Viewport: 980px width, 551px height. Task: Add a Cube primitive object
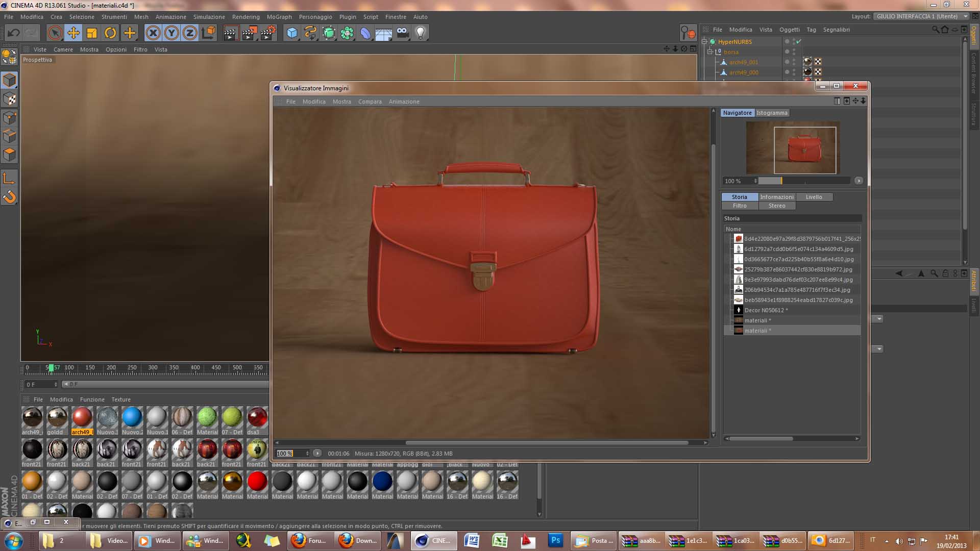292,33
